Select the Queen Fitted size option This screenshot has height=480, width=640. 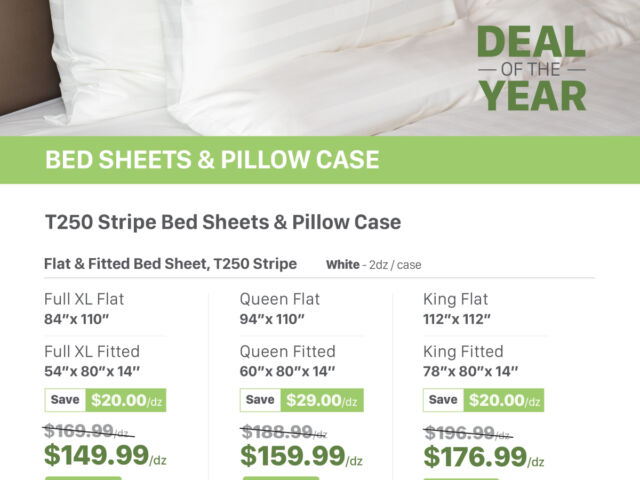pos(287,351)
